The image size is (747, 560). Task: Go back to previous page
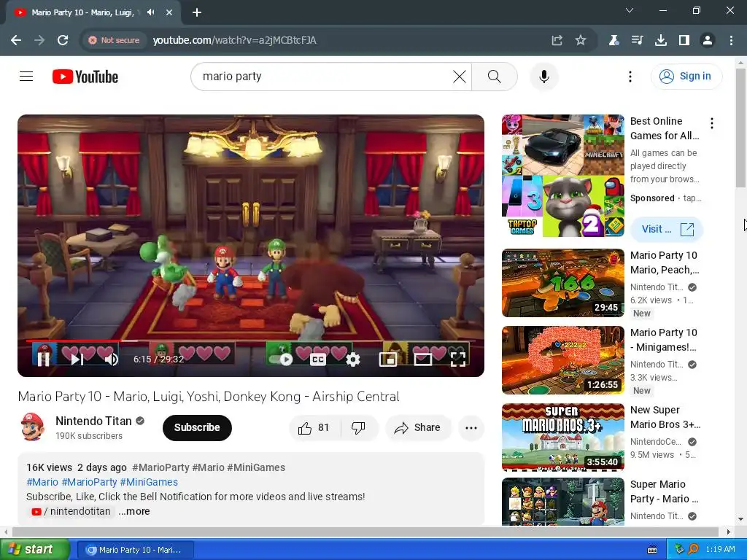pos(16,40)
